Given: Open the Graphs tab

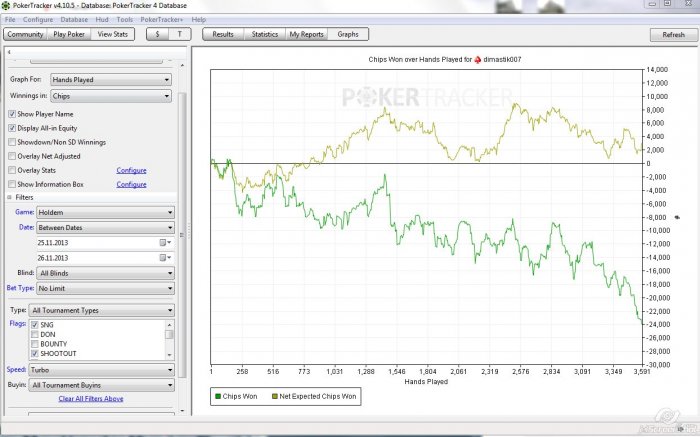Looking at the screenshot, I should [x=348, y=34].
